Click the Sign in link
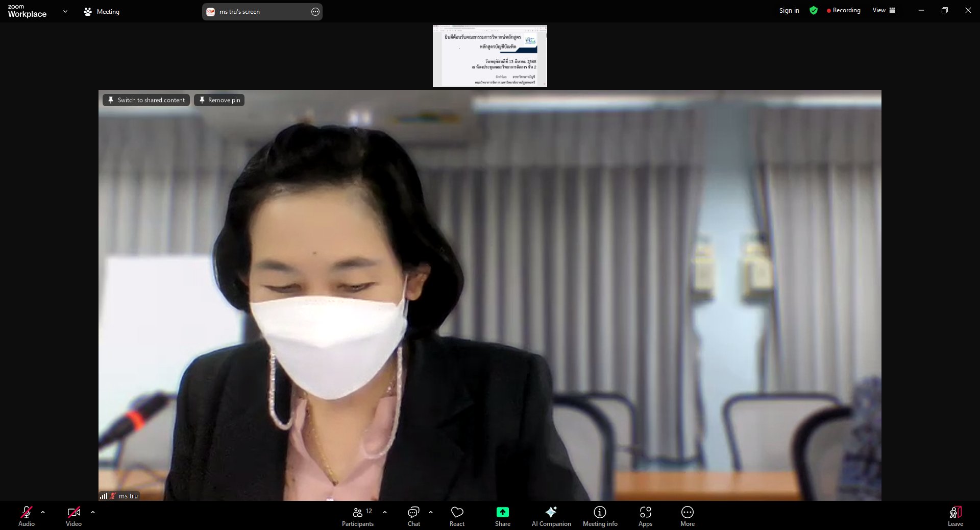 [789, 10]
